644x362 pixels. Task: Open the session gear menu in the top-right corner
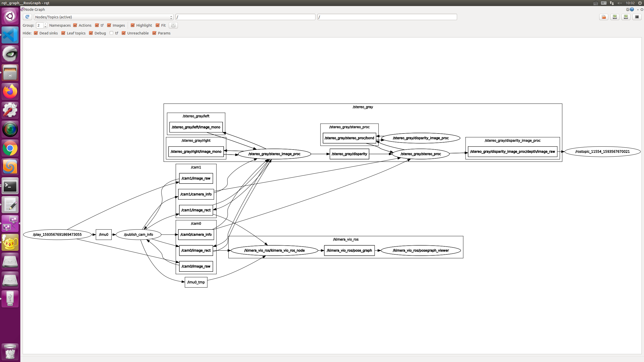click(640, 3)
